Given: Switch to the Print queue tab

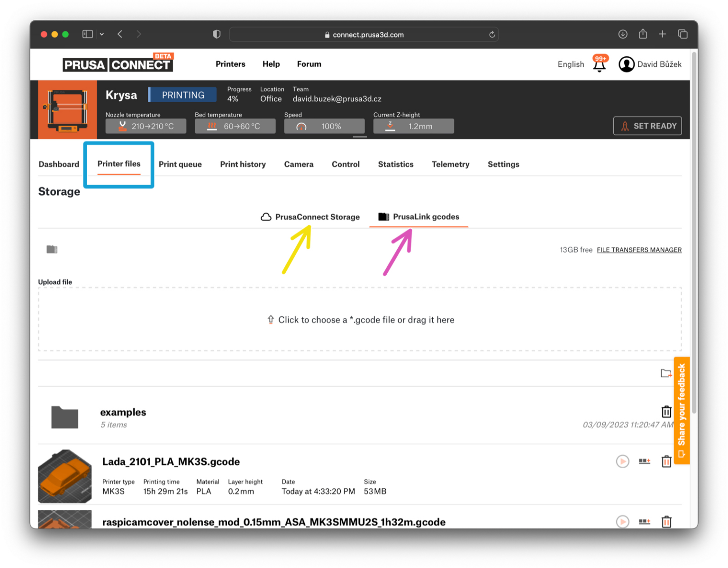Looking at the screenshot, I should pyautogui.click(x=180, y=164).
